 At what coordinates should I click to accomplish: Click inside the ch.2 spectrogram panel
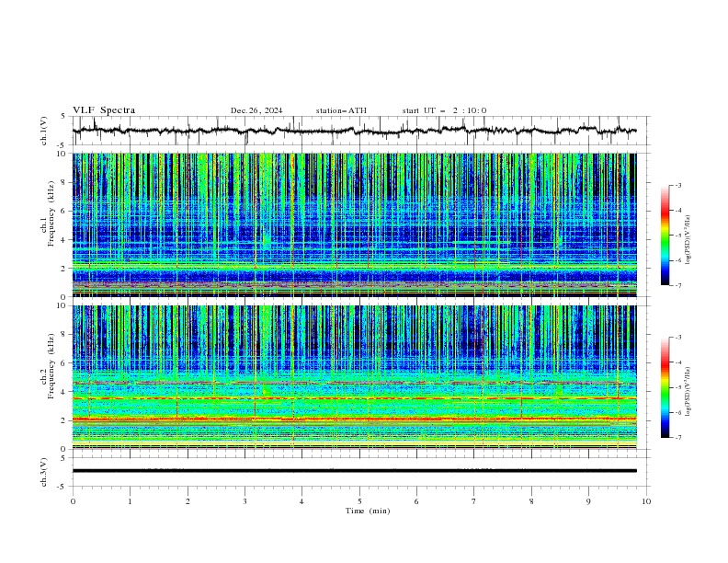(354, 377)
